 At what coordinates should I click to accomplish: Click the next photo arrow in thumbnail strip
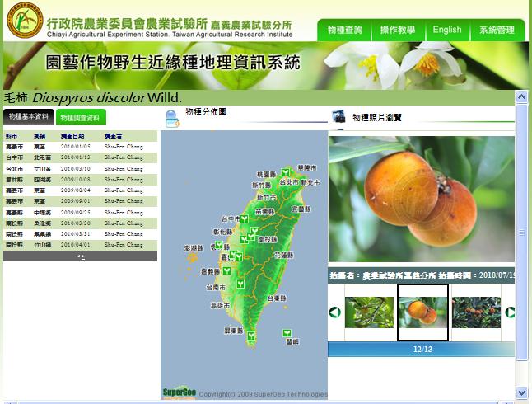pyautogui.click(x=510, y=312)
